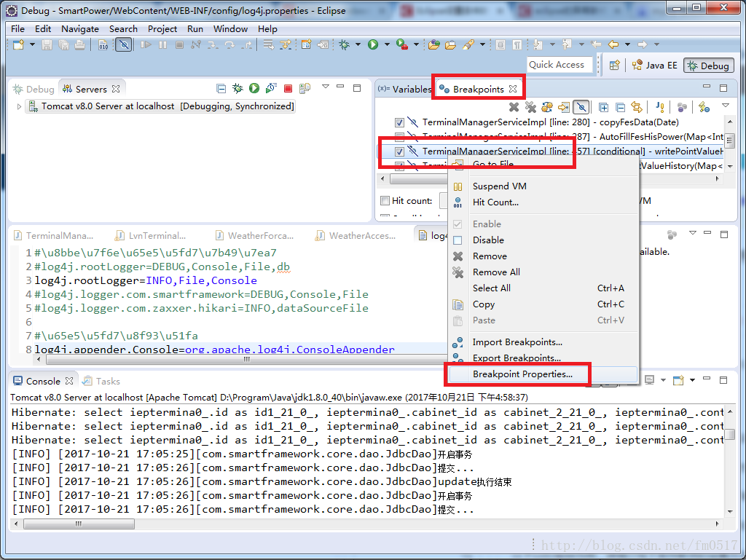The height and width of the screenshot is (560, 746).
Task: Switch to Debug perspective button
Action: click(708, 66)
